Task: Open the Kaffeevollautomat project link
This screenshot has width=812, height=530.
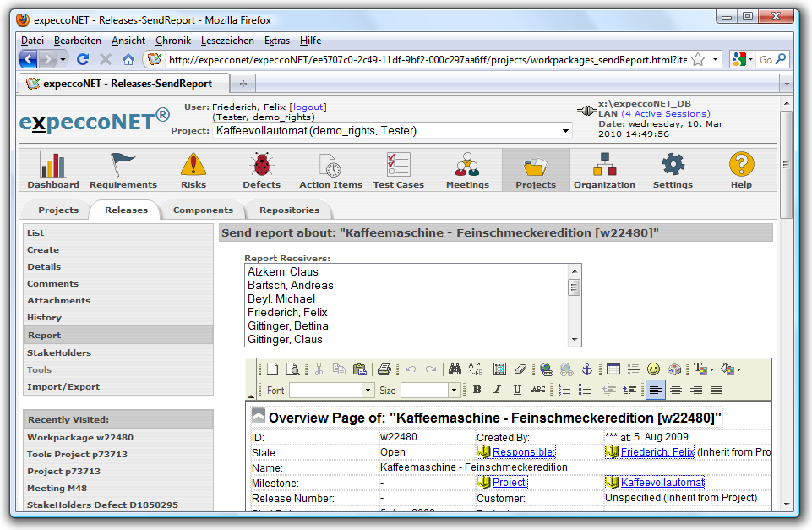Action: coord(662,483)
